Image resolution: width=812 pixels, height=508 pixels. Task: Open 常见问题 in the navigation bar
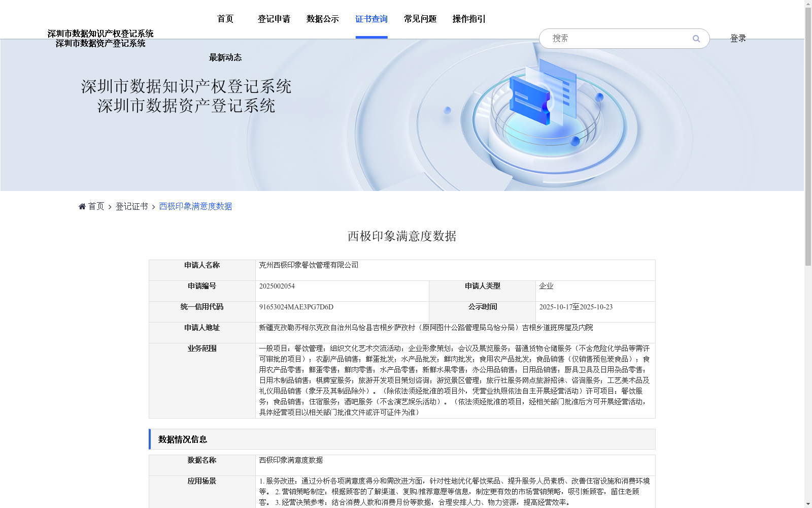click(x=420, y=19)
